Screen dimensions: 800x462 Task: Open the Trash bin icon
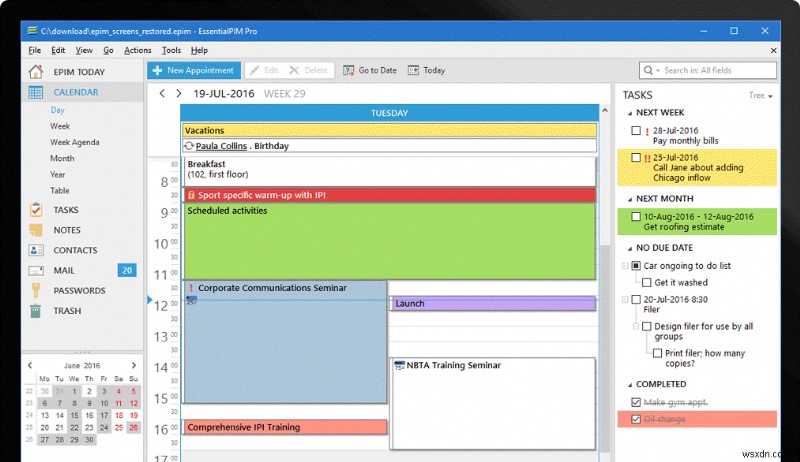(x=36, y=311)
